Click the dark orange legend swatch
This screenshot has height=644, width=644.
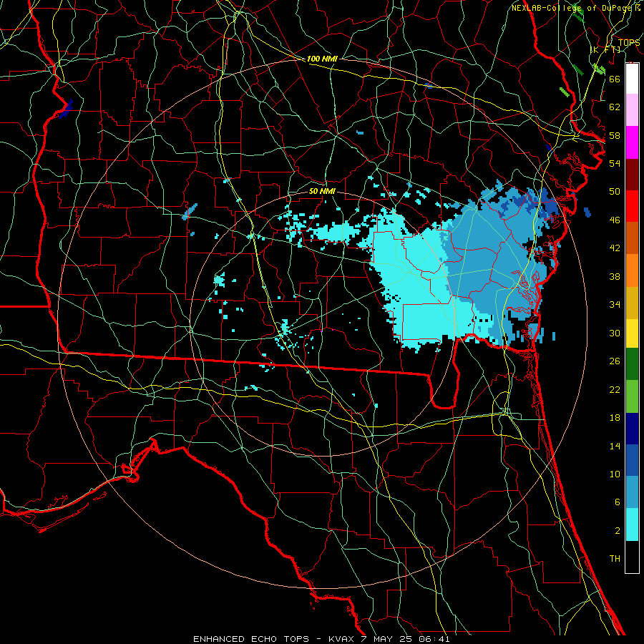(632, 238)
